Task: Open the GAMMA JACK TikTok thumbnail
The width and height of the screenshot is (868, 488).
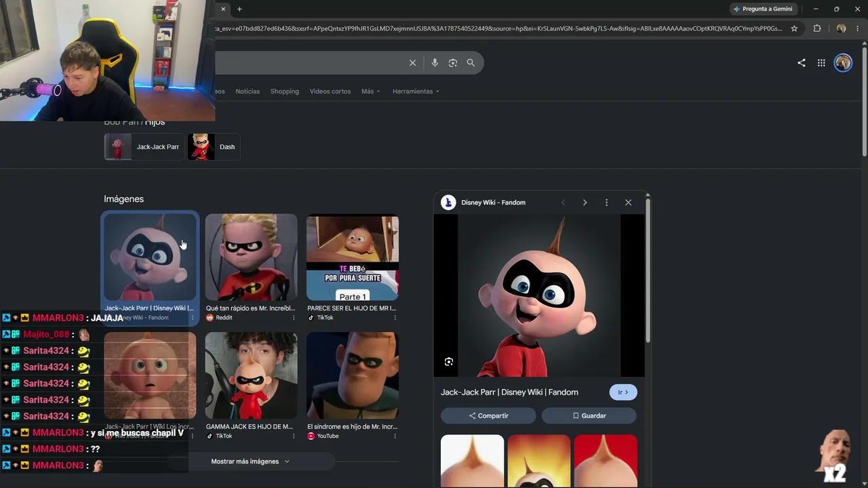Action: 251,375
